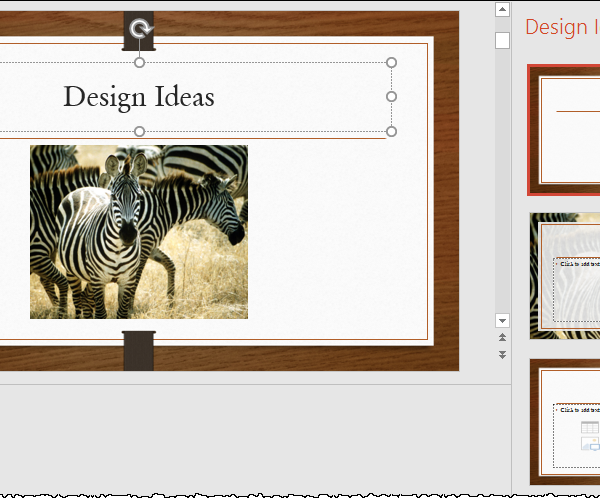Go to next slide with double down arrow
The width and height of the screenshot is (600, 502).
point(502,355)
